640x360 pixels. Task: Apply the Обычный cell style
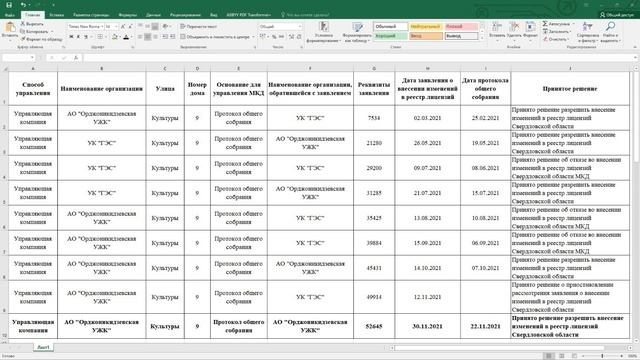pyautogui.click(x=391, y=27)
